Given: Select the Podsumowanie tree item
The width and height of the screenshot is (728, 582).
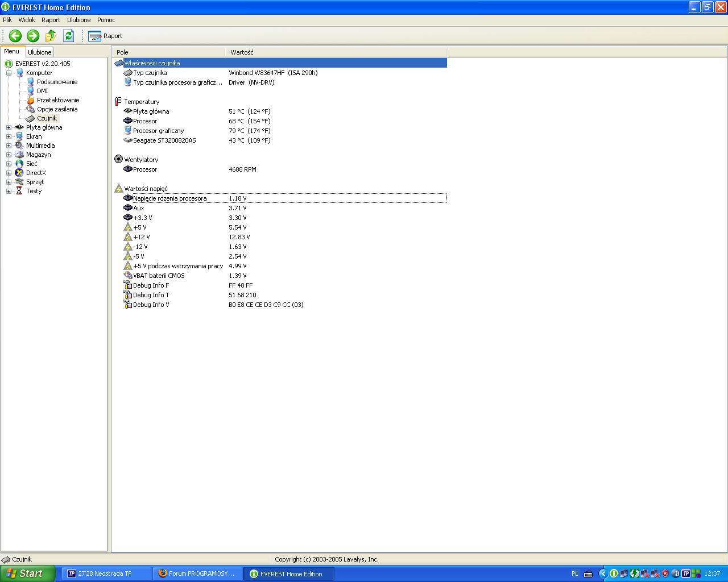Looking at the screenshot, I should point(57,82).
